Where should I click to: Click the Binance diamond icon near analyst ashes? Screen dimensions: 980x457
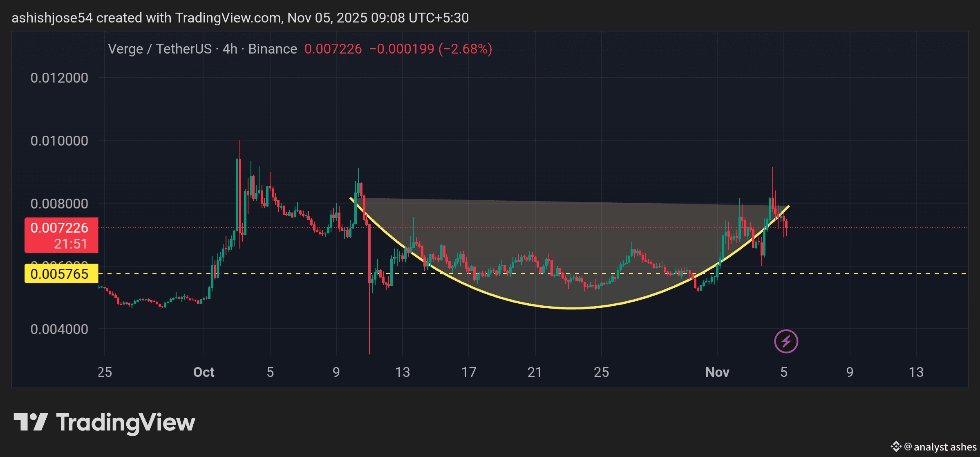[x=895, y=446]
